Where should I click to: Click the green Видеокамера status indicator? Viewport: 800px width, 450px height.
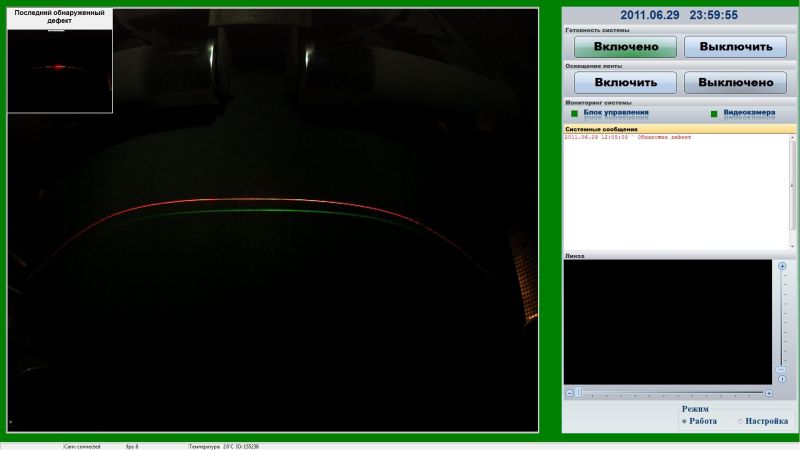coord(714,113)
